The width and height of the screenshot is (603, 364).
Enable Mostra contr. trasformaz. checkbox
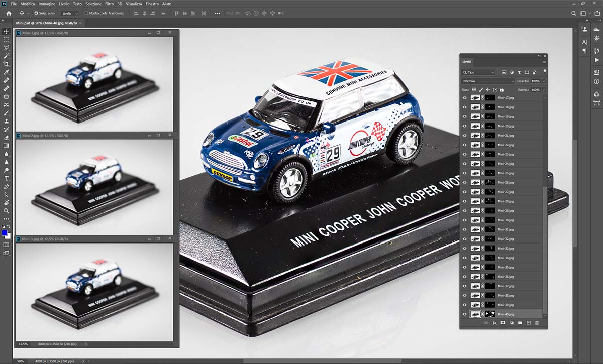pyautogui.click(x=86, y=13)
